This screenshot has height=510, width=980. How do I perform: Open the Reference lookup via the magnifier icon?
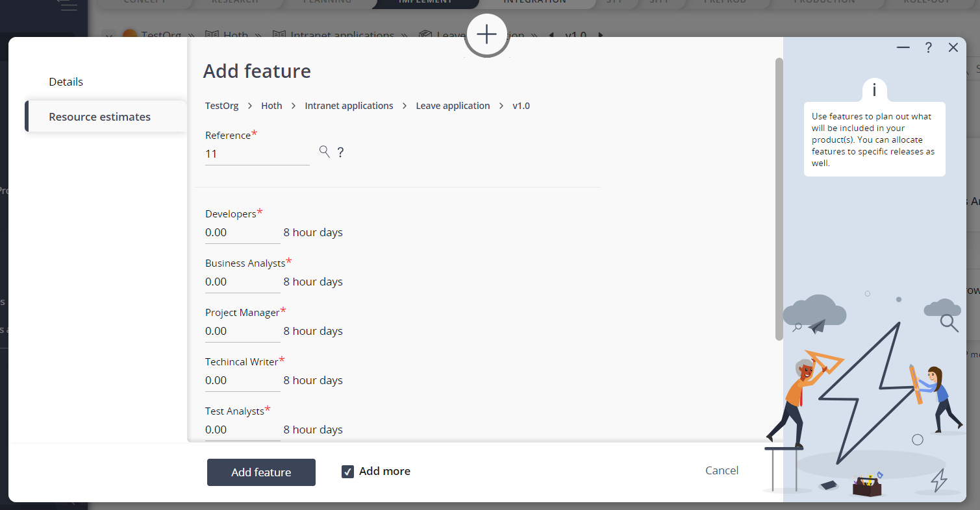[324, 151]
